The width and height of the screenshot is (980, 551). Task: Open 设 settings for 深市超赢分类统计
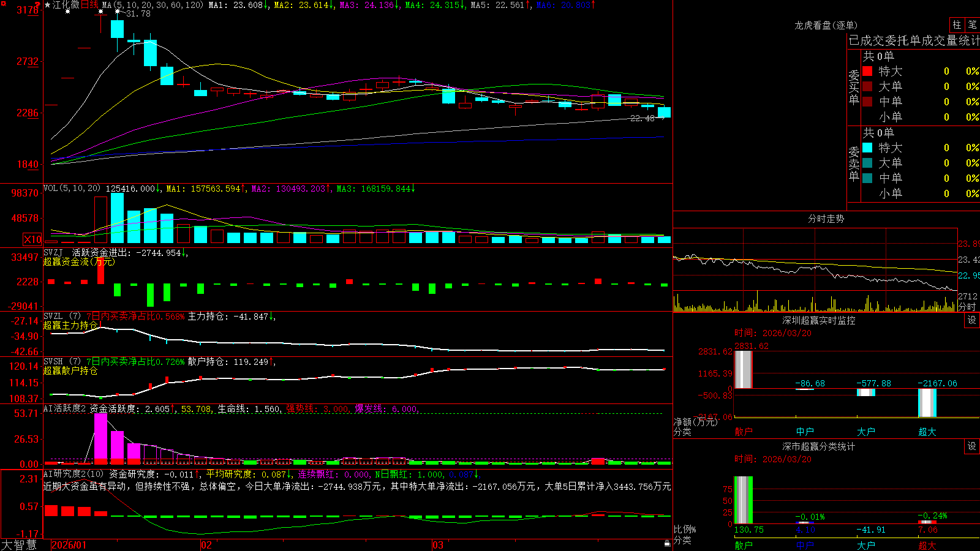coord(972,446)
